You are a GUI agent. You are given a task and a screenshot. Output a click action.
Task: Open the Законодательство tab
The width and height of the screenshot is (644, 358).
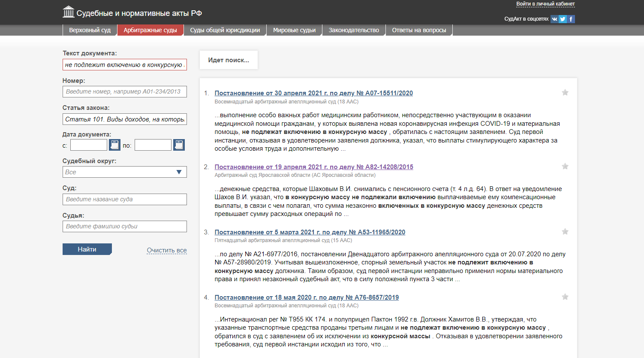354,30
